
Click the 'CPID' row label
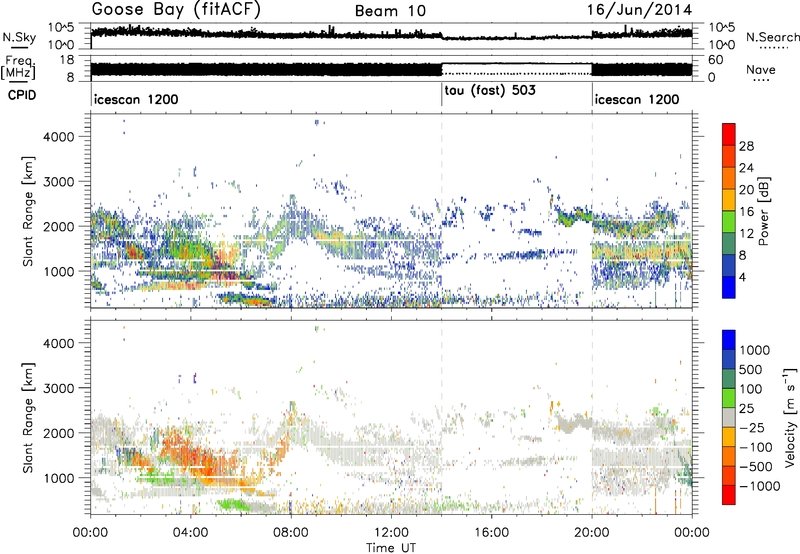tap(22, 95)
